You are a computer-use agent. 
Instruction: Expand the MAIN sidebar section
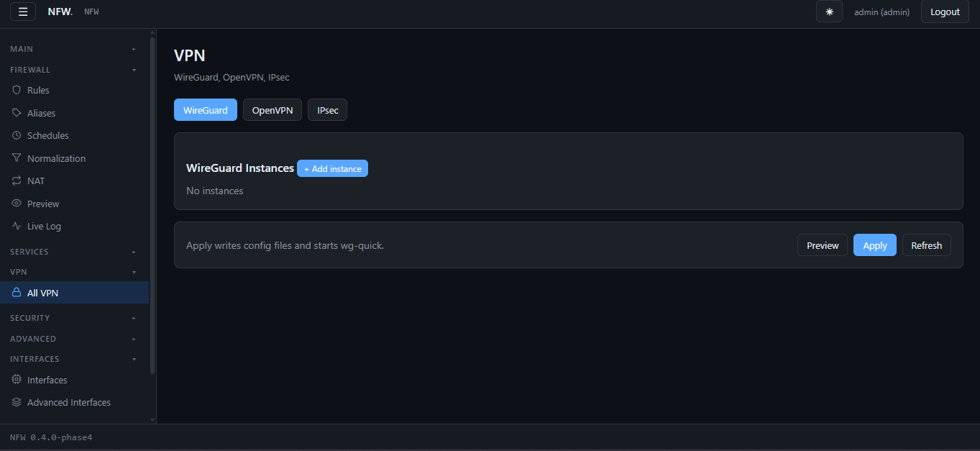73,49
